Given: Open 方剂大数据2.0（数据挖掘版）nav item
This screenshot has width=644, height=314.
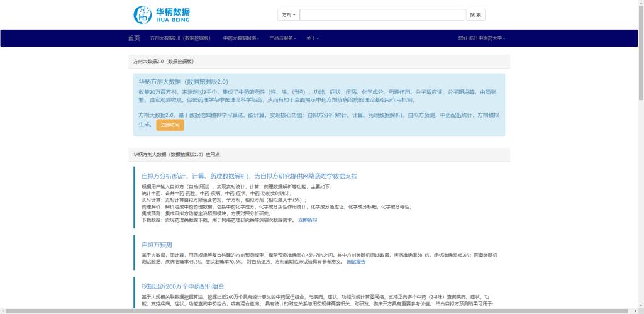Looking at the screenshot, I should pyautogui.click(x=180, y=38).
